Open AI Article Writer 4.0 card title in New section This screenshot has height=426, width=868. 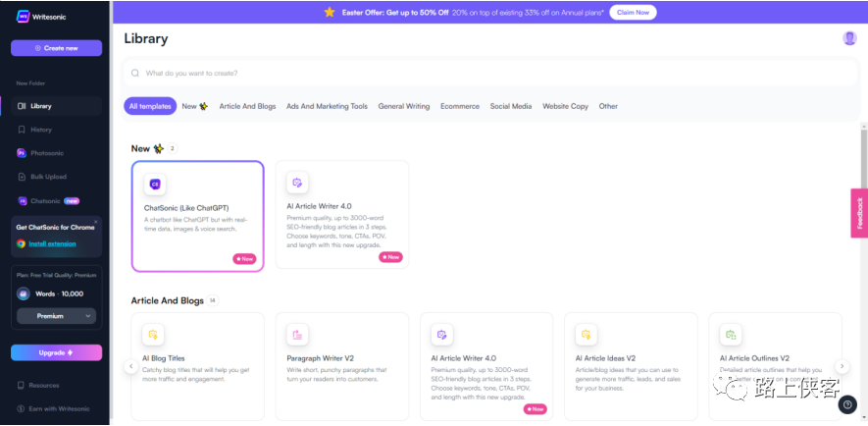(319, 206)
